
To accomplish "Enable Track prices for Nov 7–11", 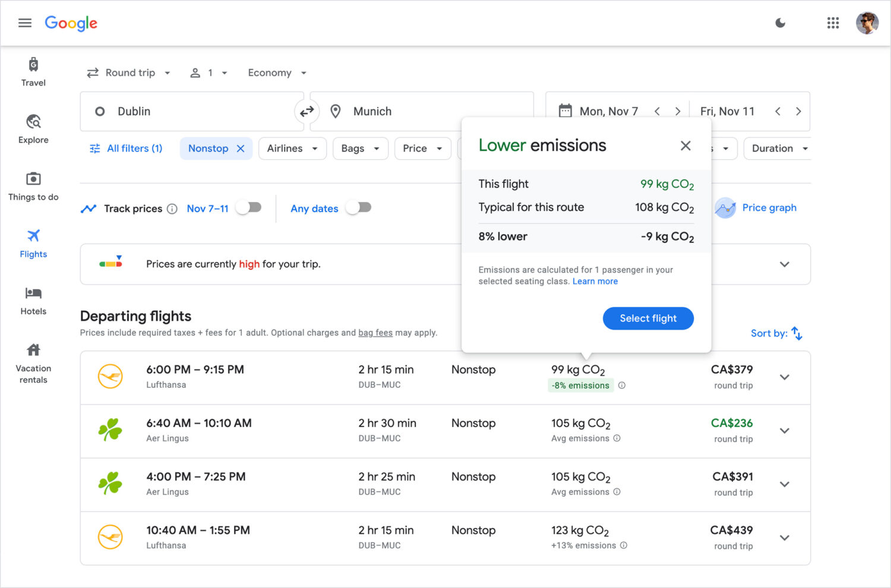I will (x=248, y=207).
